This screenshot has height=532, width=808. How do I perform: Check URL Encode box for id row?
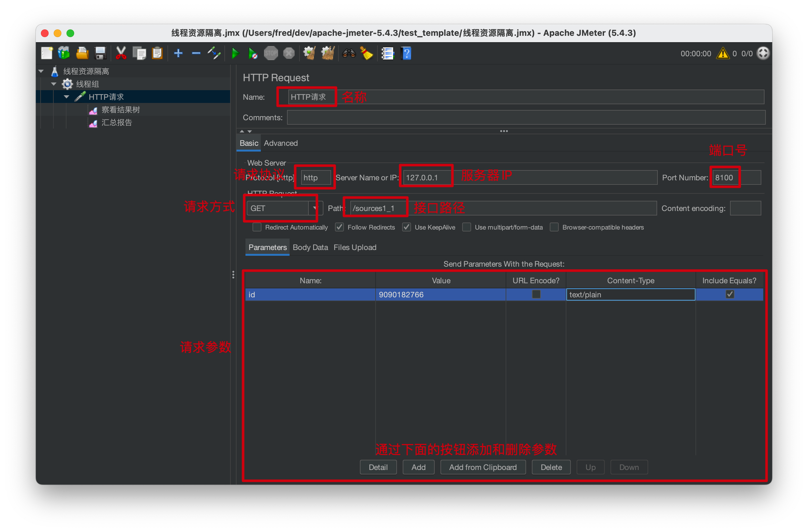point(536,294)
